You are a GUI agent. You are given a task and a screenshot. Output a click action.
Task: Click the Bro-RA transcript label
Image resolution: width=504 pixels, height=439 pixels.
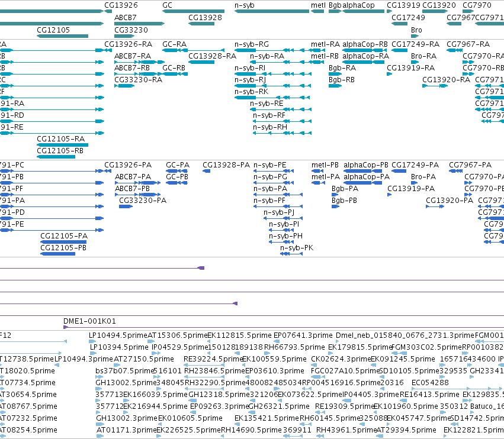[x=423, y=56]
